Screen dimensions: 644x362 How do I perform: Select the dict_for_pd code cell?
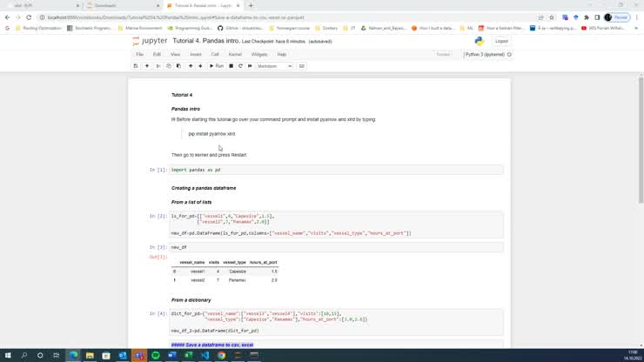[336, 322]
